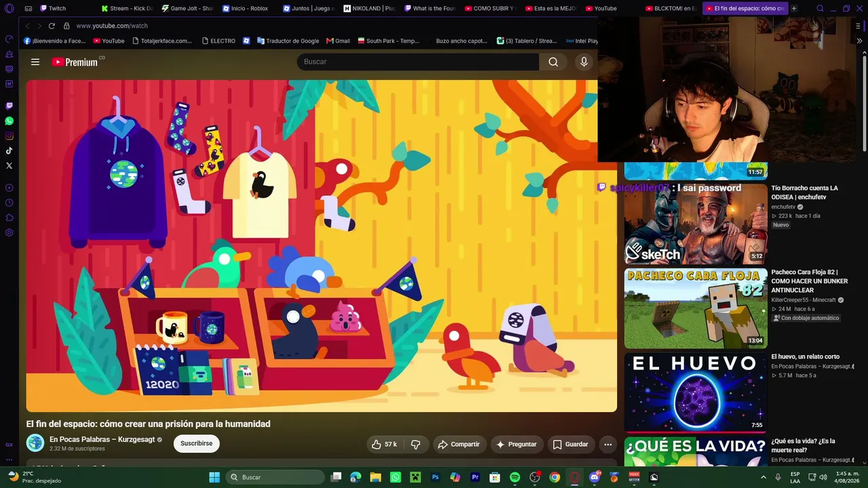Screen dimensions: 868x488
Task: Start voice search with the microphone
Action: point(584,62)
